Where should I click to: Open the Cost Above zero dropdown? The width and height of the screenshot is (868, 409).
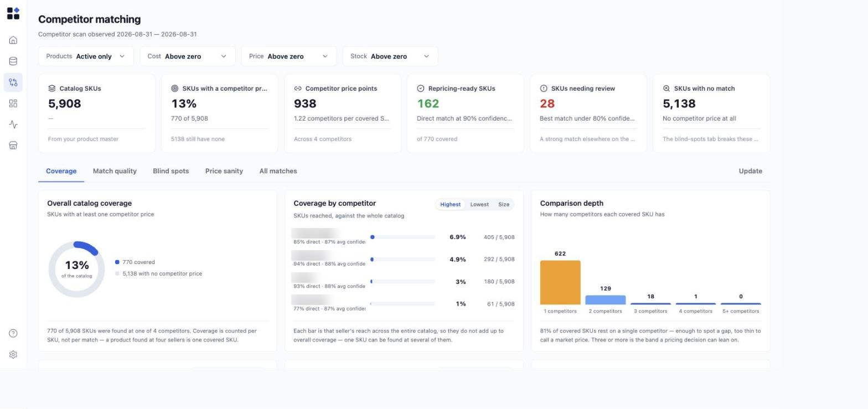[188, 56]
